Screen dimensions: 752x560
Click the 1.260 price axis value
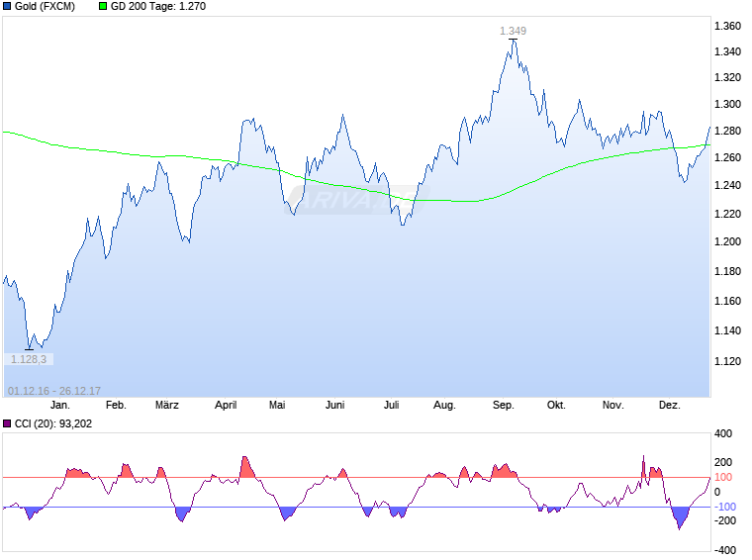[727, 157]
